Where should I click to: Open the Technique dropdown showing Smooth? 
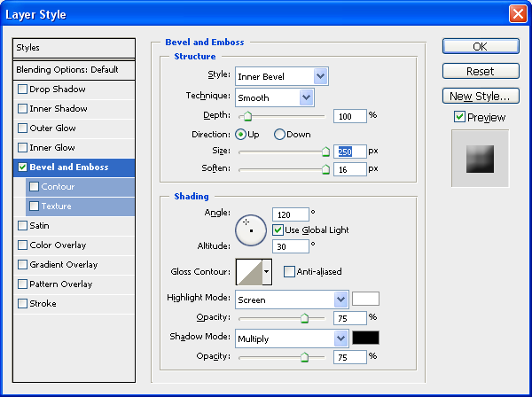click(275, 97)
